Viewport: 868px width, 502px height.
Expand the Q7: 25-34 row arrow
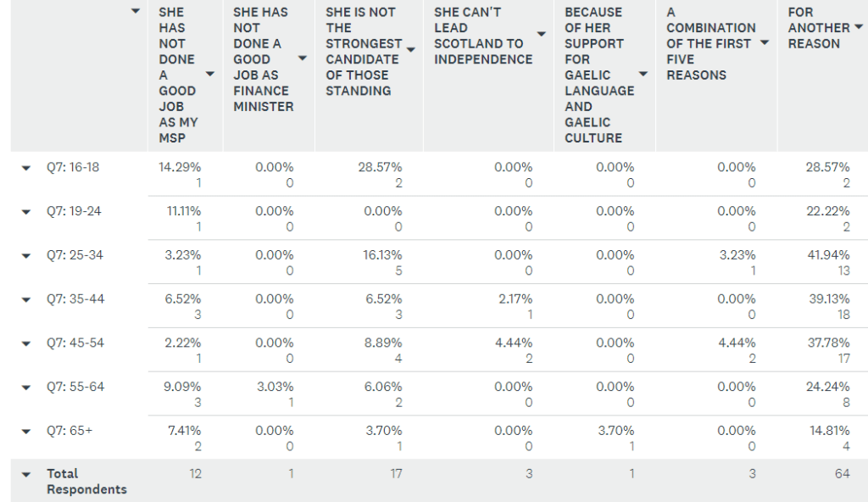pos(26,256)
